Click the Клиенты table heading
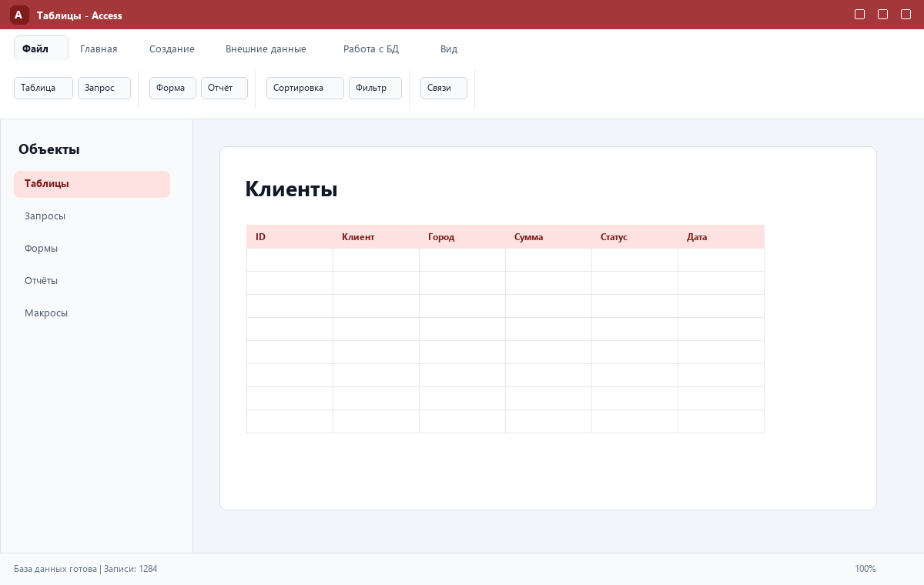 pyautogui.click(x=291, y=189)
